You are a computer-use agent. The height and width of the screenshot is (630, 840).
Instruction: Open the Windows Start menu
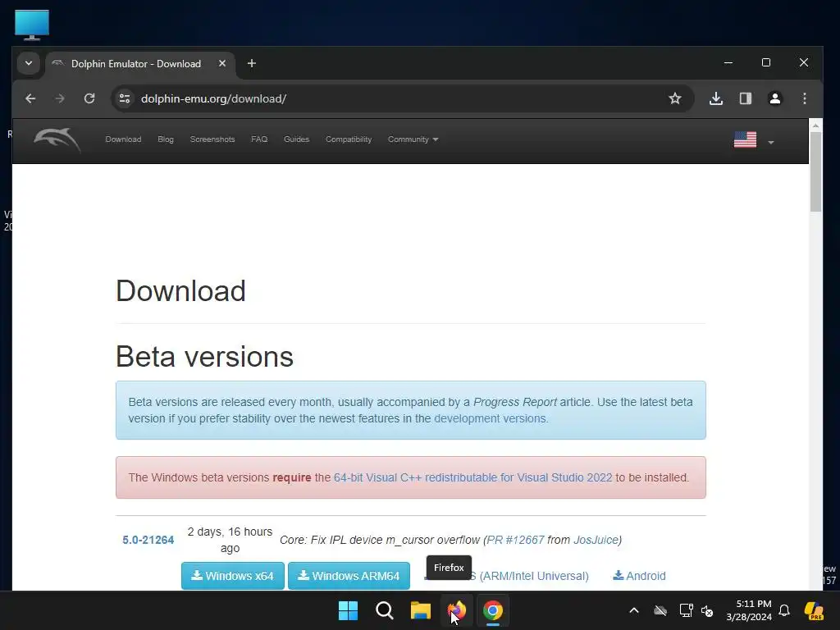point(348,610)
